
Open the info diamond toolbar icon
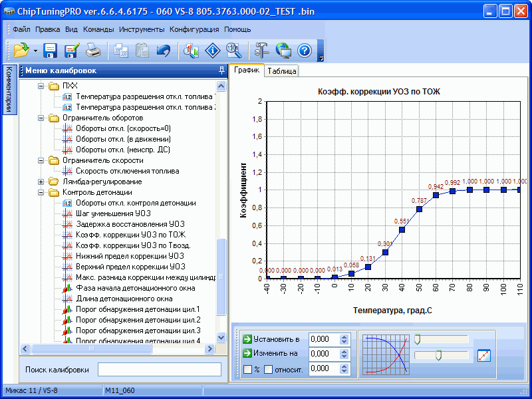(x=212, y=50)
